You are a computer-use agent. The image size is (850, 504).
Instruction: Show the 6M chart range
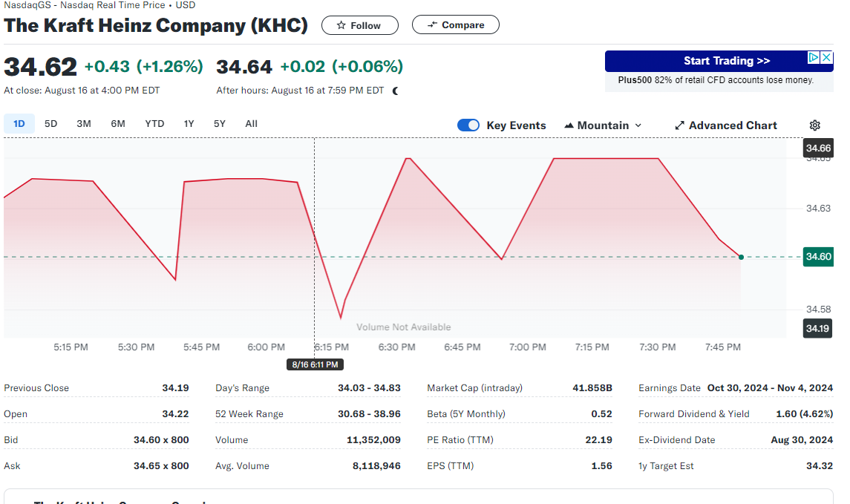coord(118,124)
